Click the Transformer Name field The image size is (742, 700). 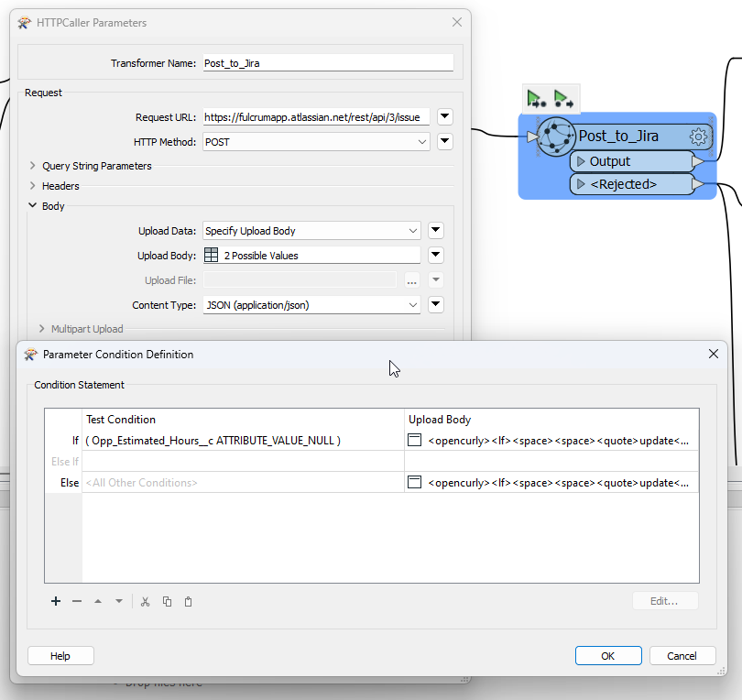[328, 63]
